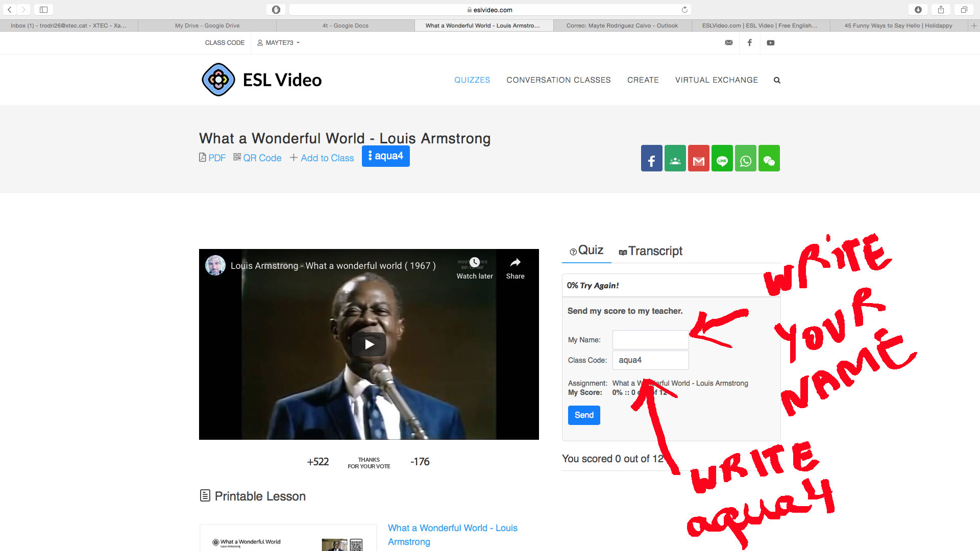Share quiz via WhatsApp icon

click(x=745, y=158)
